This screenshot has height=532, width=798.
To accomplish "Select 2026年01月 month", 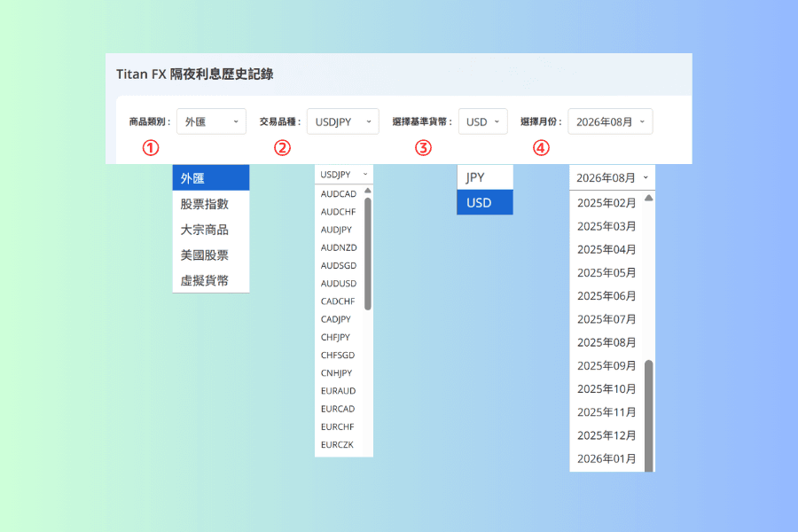I will point(606,458).
